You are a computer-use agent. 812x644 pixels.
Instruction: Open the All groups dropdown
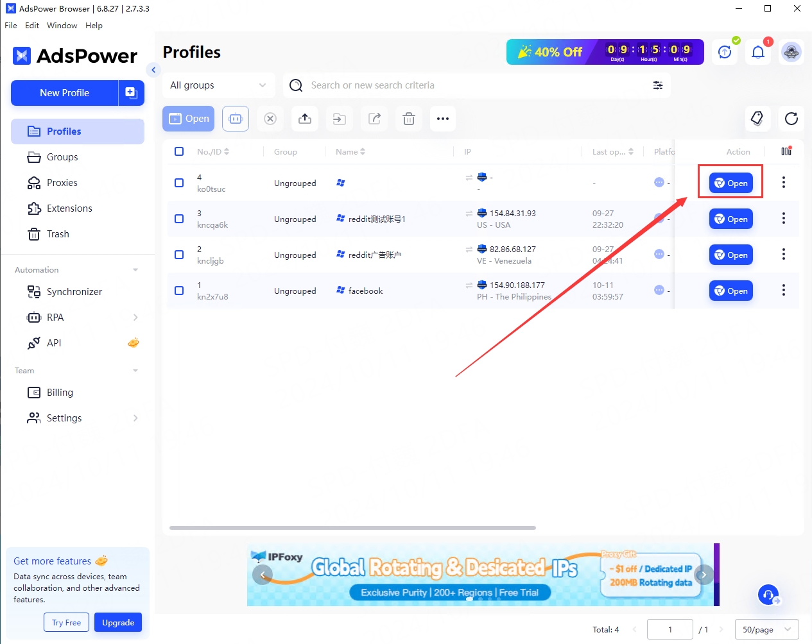[218, 85]
